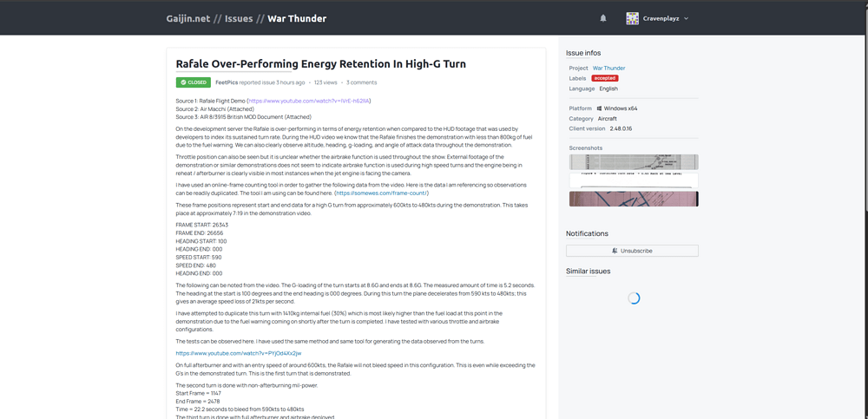
Task: Click the Issue infos heading
Action: (583, 53)
